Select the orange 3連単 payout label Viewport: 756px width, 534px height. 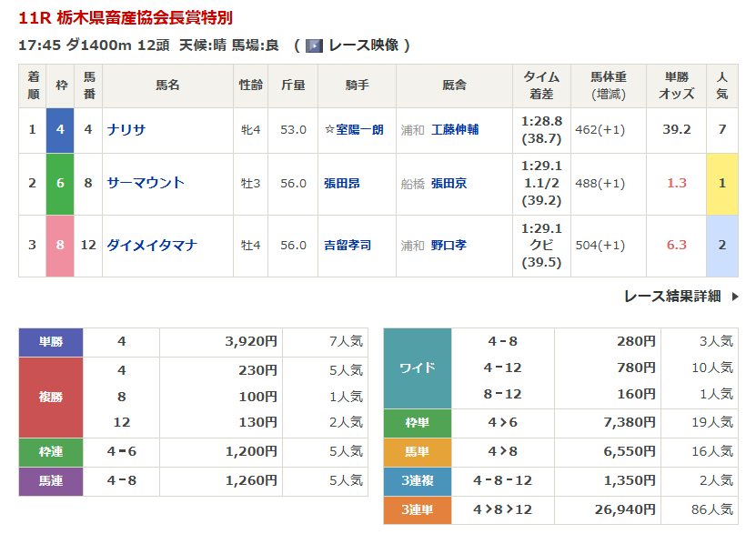coord(418,509)
